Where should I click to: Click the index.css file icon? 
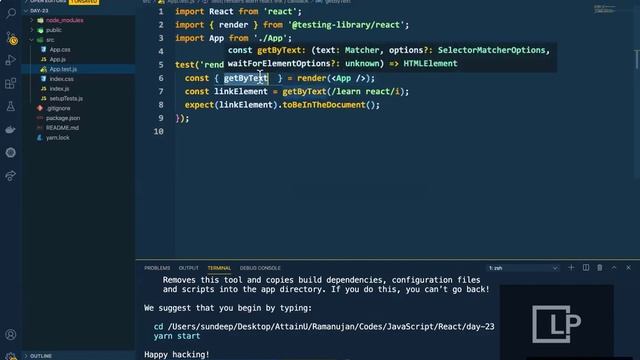pyautogui.click(x=44, y=79)
